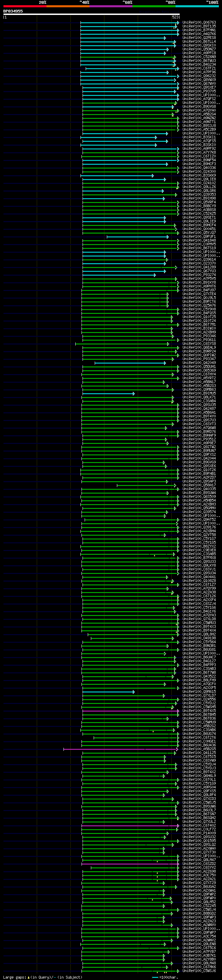Select the UniRef100_Q9SET1 label
The image size is (222, 980).
click(199, 218)
